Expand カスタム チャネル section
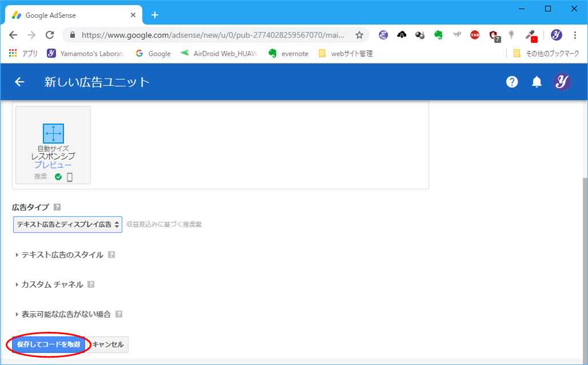This screenshot has width=588, height=365. [x=49, y=284]
